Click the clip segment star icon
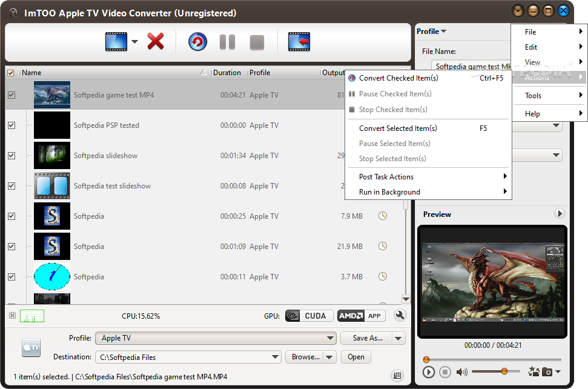The image size is (588, 389). pos(533,372)
